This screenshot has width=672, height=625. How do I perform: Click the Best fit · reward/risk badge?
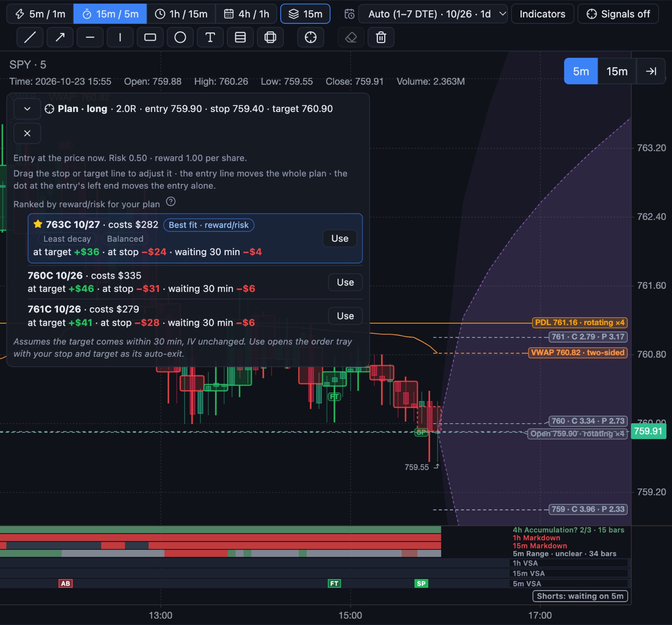pos(209,225)
